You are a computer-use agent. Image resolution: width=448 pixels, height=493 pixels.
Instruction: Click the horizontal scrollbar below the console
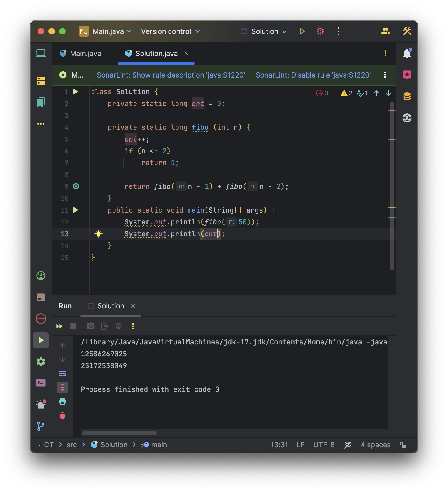click(119, 433)
